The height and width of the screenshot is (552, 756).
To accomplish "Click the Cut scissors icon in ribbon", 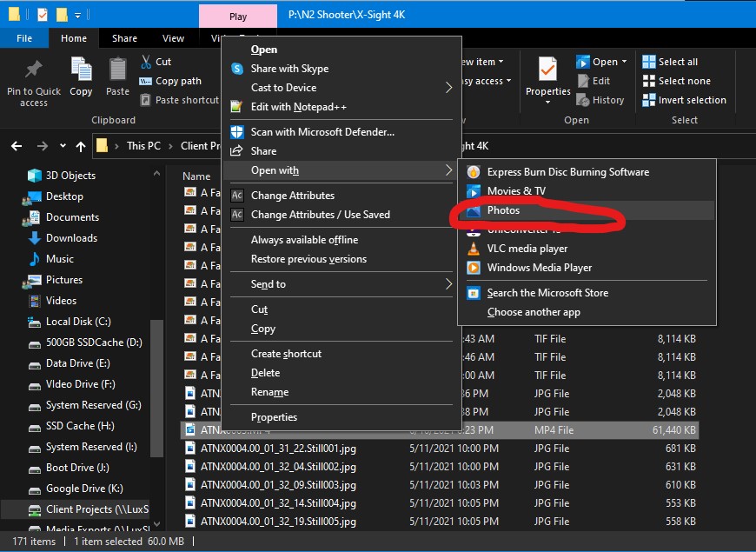I will click(146, 62).
